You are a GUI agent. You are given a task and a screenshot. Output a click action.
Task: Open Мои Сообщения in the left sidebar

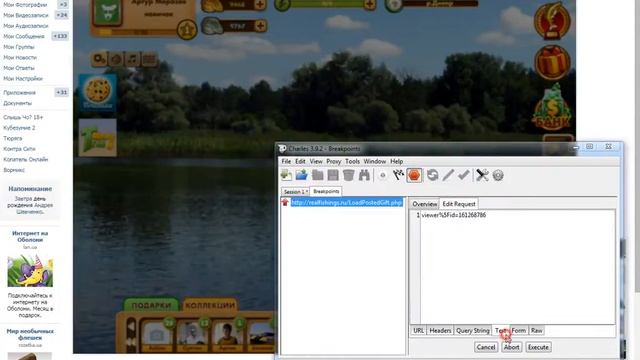24,36
